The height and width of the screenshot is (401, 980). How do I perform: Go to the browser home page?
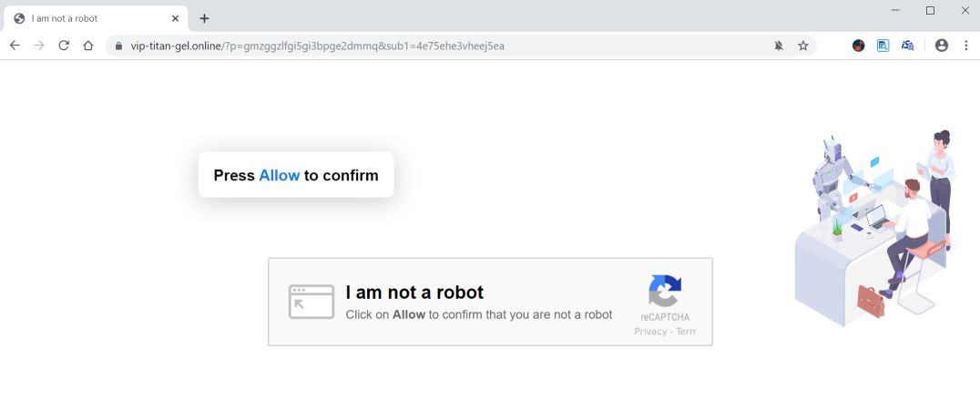click(x=88, y=46)
